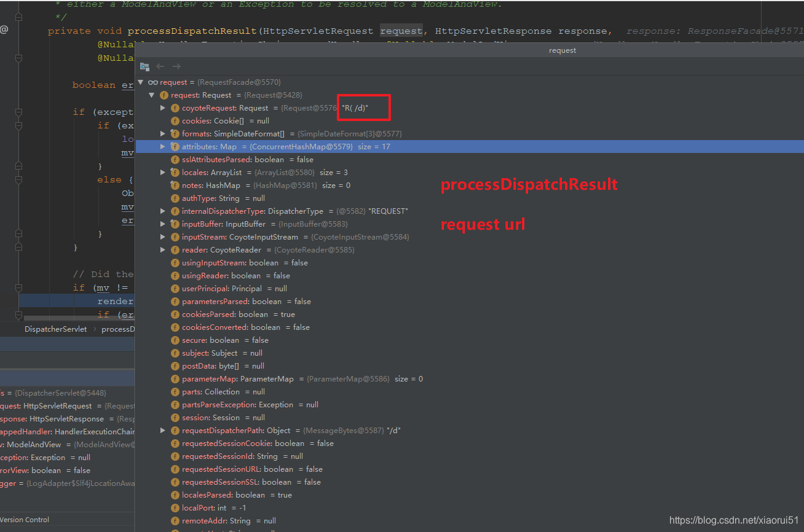
Task: Expand the inputStream CoyoteInputStream node
Action: click(163, 237)
